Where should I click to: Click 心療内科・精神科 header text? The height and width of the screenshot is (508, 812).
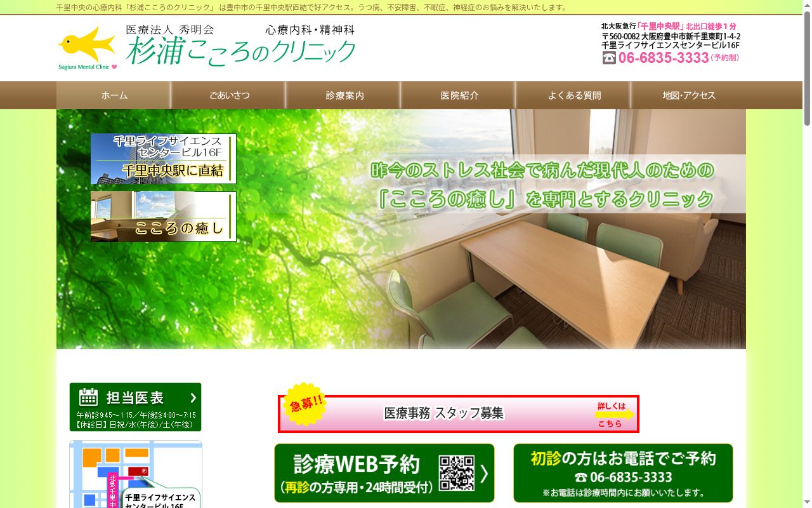tap(310, 30)
